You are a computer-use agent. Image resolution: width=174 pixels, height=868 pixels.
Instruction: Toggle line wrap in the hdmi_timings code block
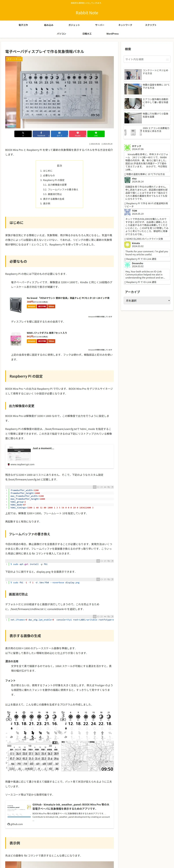pos(102,487)
